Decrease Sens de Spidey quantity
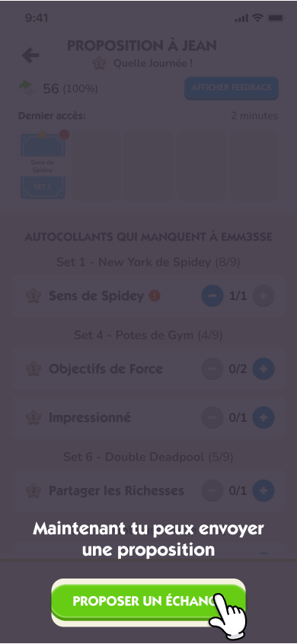297x644 pixels. click(x=212, y=295)
